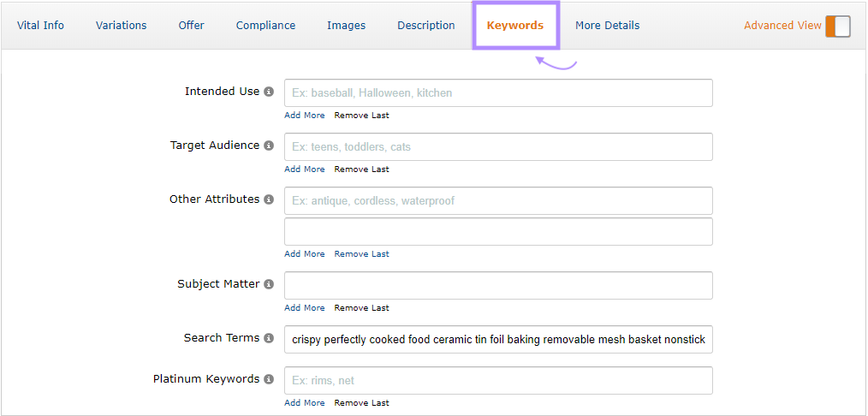Viewport: 868px width, 416px height.
Task: Click info icon beside Target Audience
Action: (269, 146)
